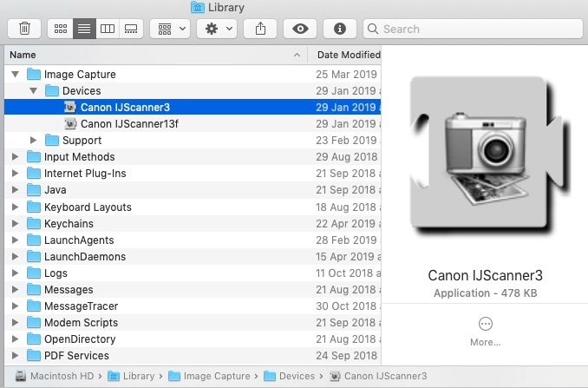Expand the Java folder

(15, 190)
